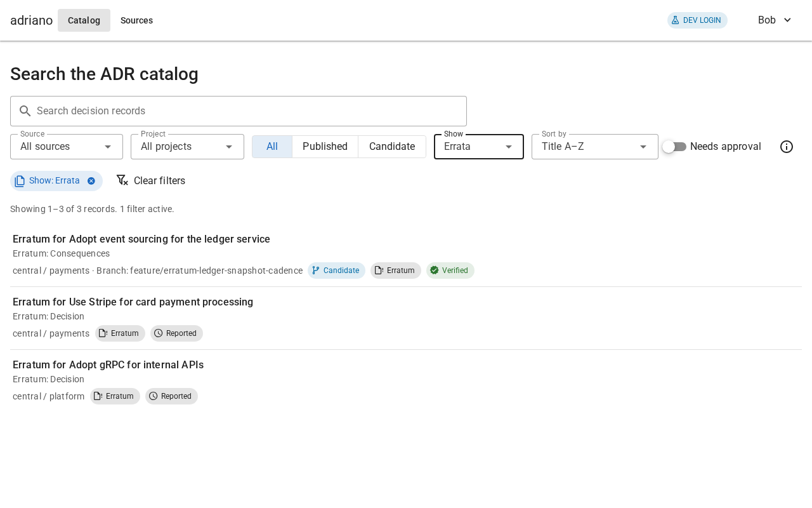Open the Show Errata dropdown
The height and width of the screenshot is (508, 812).
(479, 147)
